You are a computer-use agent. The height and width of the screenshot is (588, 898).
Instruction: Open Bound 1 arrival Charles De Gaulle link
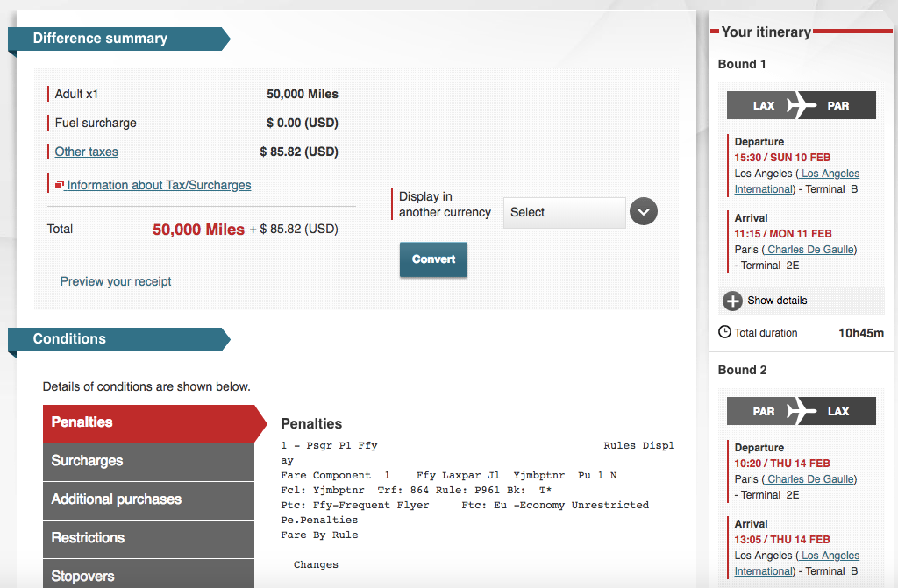click(x=811, y=250)
